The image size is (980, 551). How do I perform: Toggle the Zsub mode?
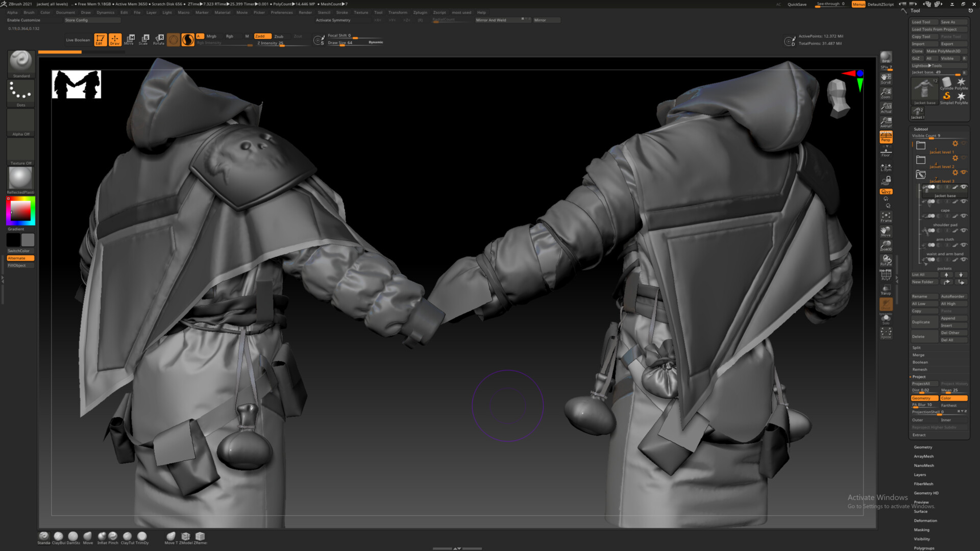pos(279,36)
